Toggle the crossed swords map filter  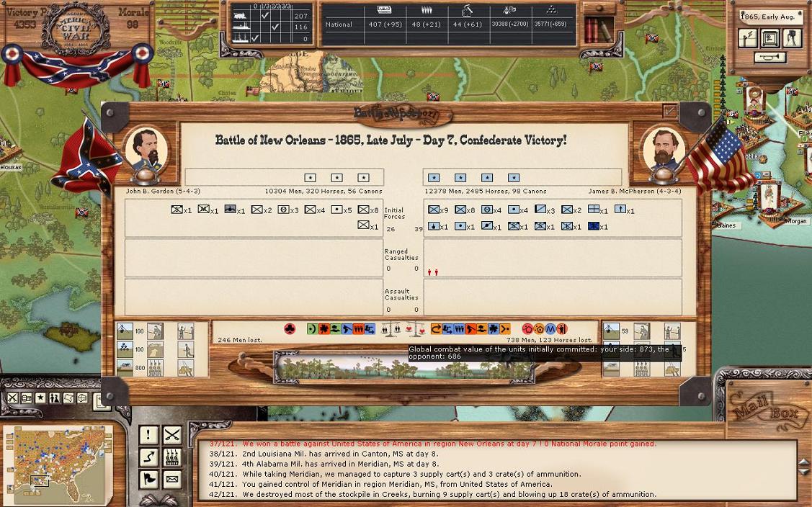coord(13,398)
